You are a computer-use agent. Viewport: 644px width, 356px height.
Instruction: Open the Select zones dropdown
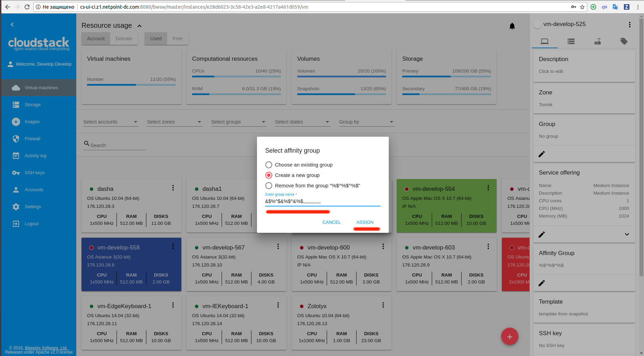tap(174, 122)
